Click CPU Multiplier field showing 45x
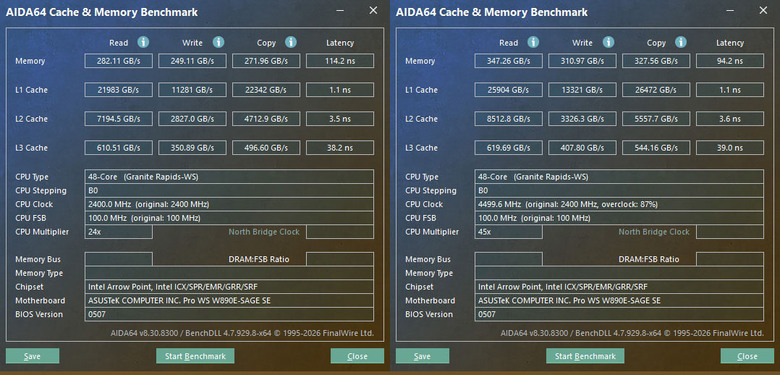 [508, 232]
